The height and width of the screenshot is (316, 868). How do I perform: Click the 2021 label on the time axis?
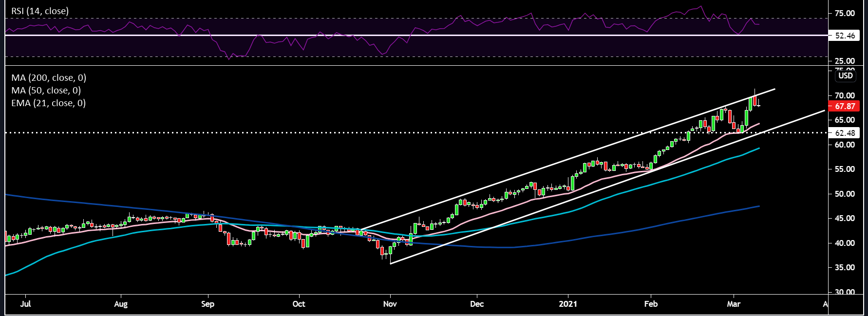pos(568,304)
